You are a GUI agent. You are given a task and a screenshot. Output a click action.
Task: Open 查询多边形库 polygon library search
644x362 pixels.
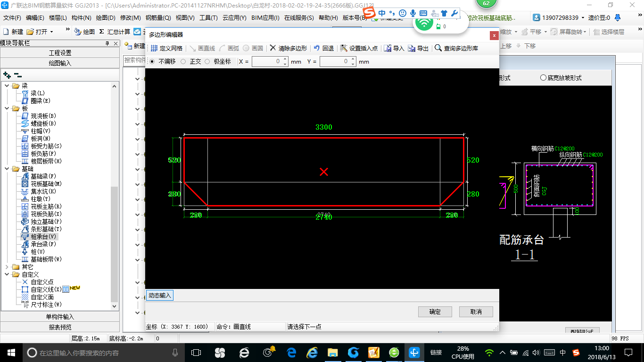456,48
